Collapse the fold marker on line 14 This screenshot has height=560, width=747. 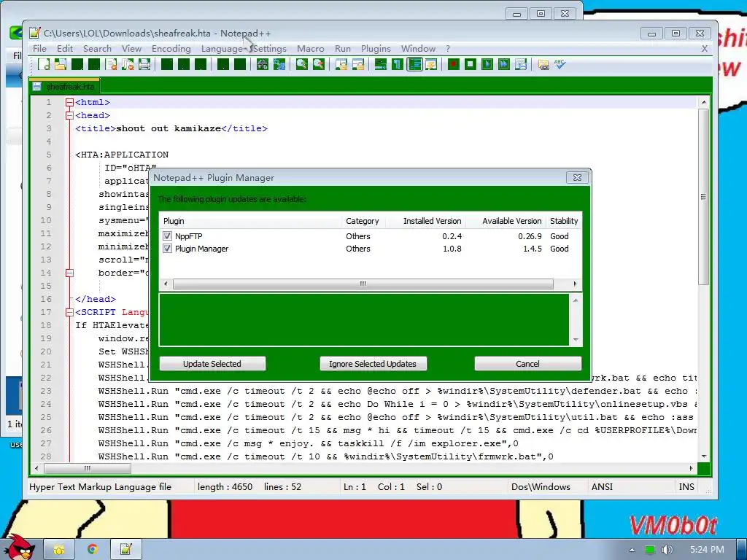69,273
